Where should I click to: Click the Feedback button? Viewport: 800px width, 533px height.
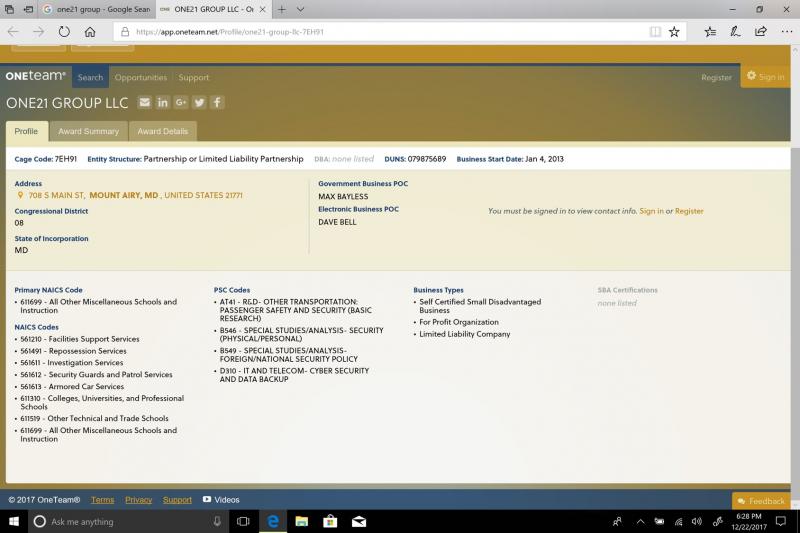761,501
